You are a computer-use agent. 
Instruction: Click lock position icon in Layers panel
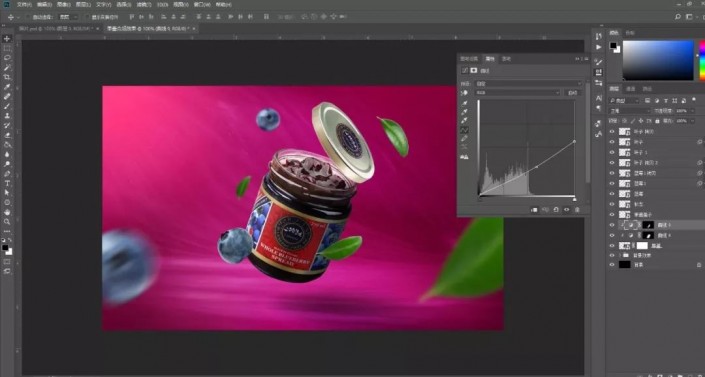click(x=641, y=121)
